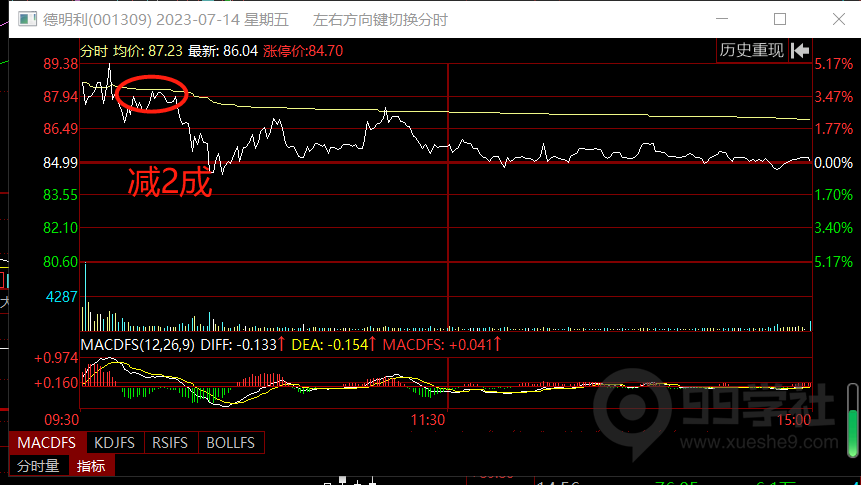
Task: Switch to the RSIFS indicator tab
Action: tap(173, 442)
